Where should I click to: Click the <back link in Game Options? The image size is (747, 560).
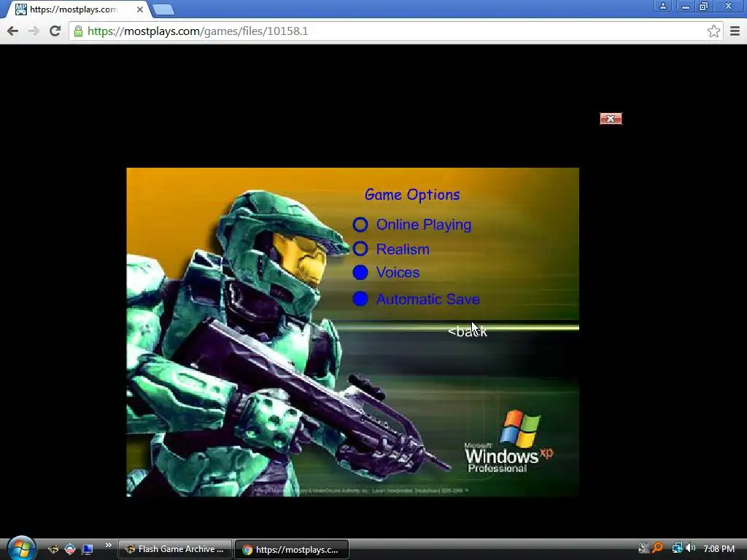click(x=468, y=332)
